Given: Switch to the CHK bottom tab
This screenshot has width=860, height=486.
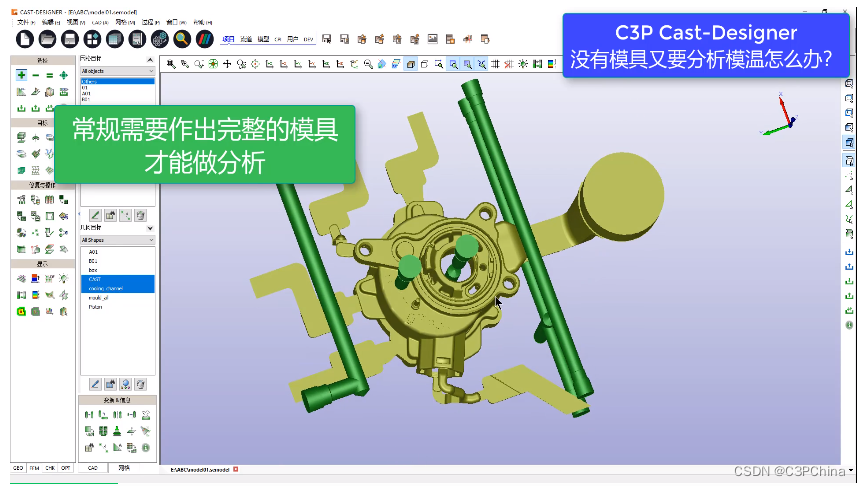Looking at the screenshot, I should tap(50, 468).
